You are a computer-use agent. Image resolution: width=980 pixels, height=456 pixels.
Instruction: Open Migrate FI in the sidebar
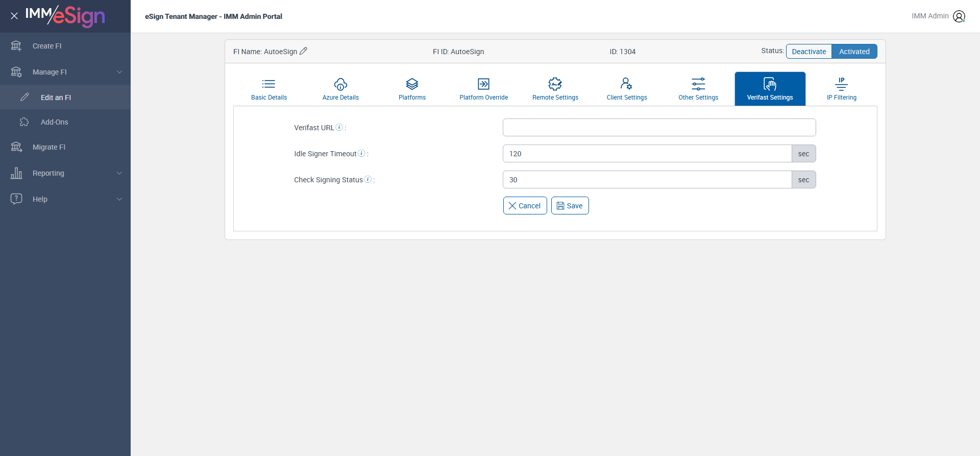(x=65, y=147)
